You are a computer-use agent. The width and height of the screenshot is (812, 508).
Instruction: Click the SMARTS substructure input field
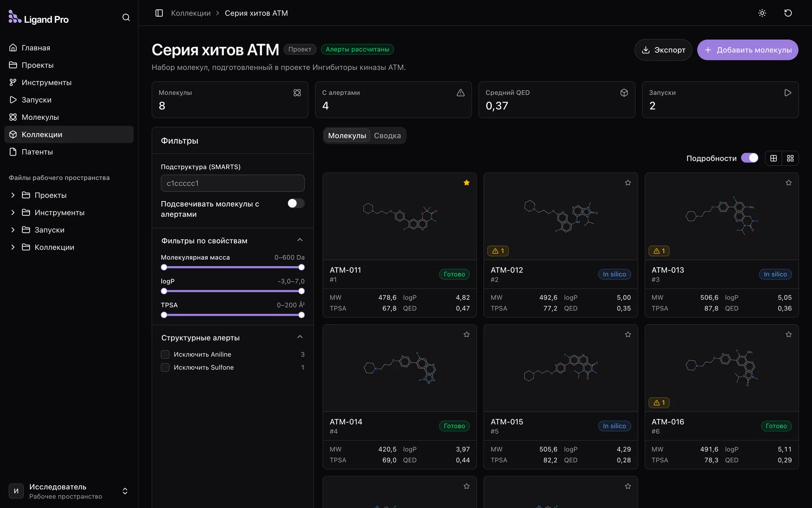(233, 183)
